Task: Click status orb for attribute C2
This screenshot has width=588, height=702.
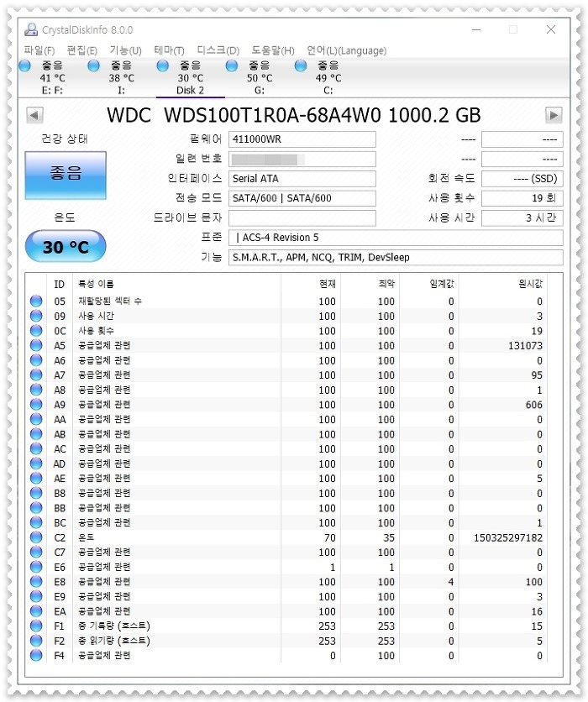Action: pyautogui.click(x=36, y=537)
